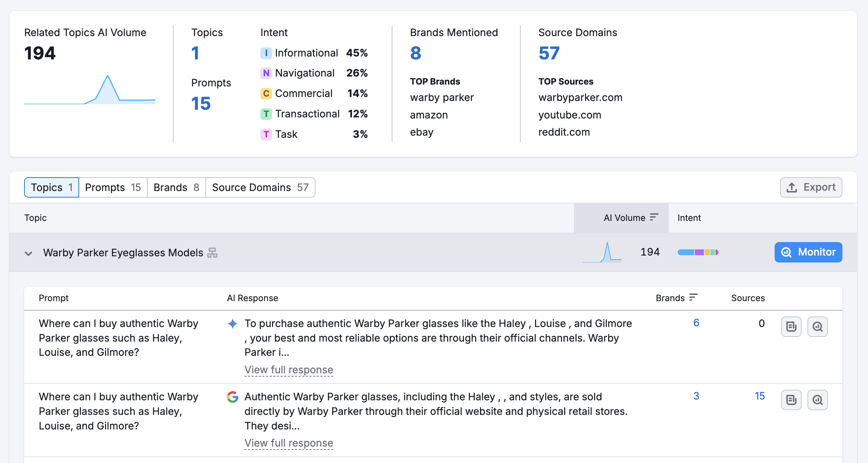
Task: Click the Export button
Action: 810,187
